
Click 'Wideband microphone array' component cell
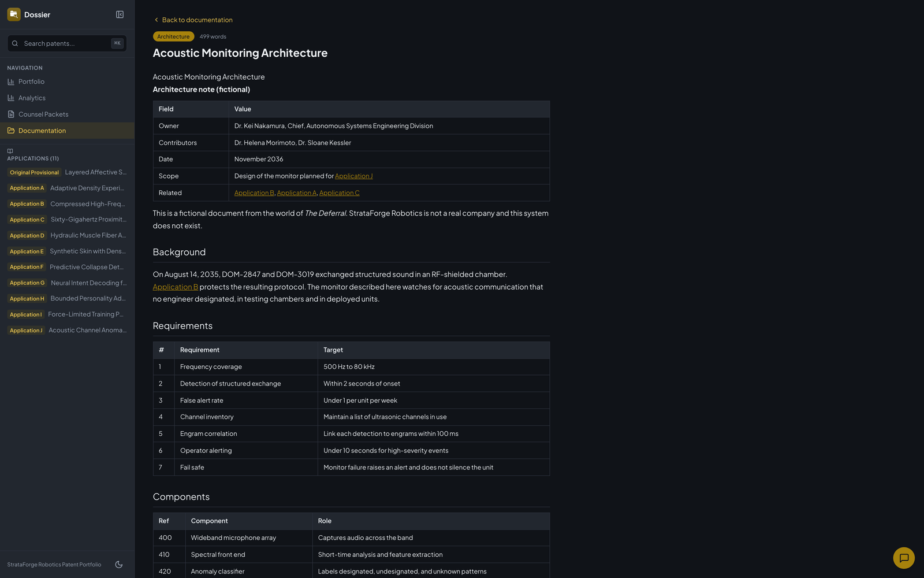(248, 538)
